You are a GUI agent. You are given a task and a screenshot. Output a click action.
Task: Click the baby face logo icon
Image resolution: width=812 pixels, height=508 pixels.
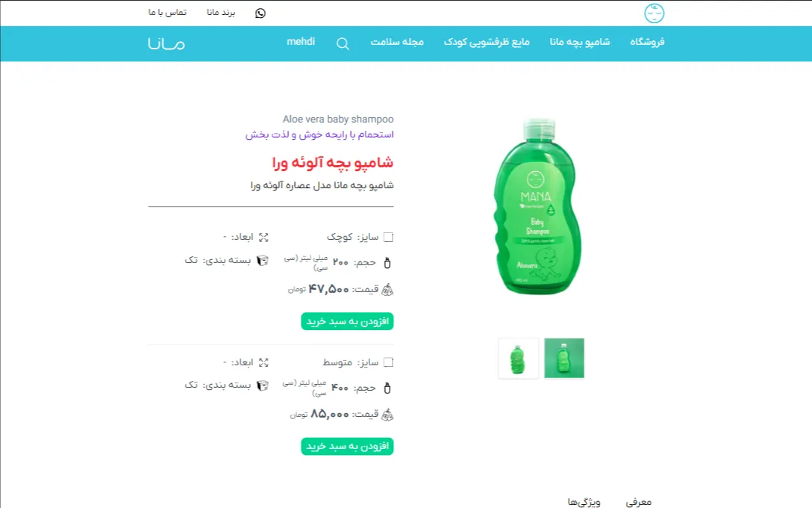(x=654, y=13)
